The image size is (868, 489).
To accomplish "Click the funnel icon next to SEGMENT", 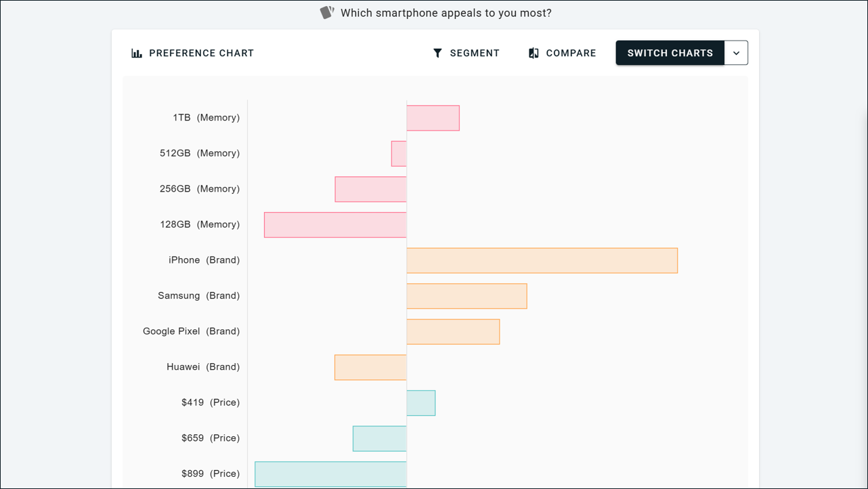I will point(438,52).
